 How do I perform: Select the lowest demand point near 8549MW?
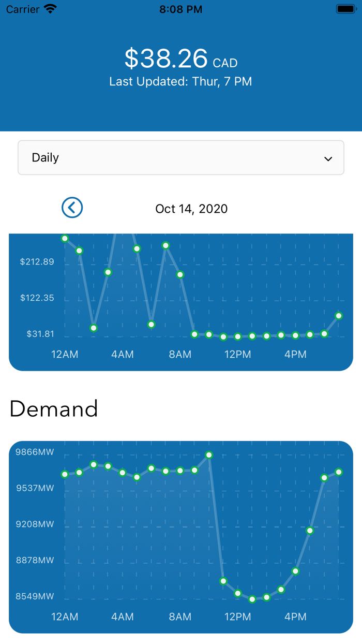pos(252,599)
